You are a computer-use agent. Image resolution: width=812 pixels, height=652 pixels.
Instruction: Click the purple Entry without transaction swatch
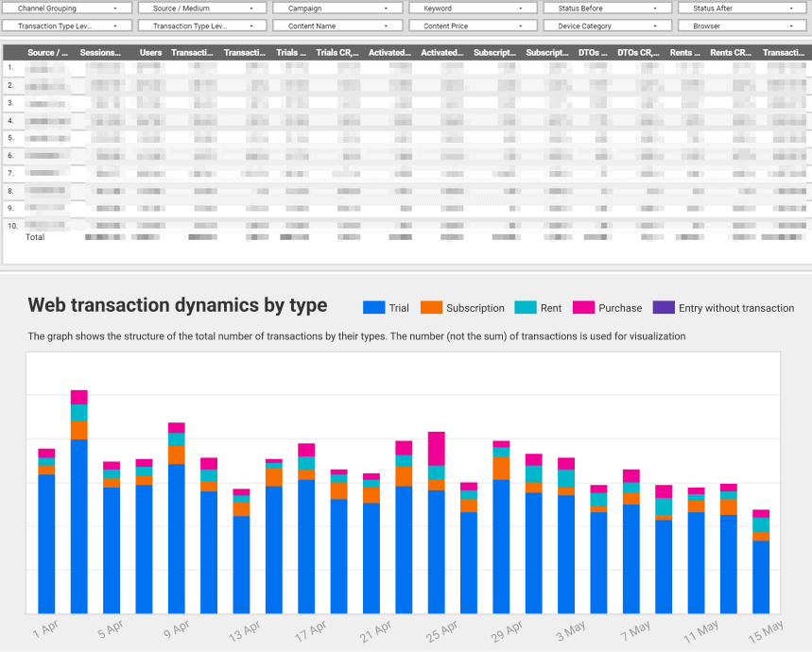[x=664, y=308]
